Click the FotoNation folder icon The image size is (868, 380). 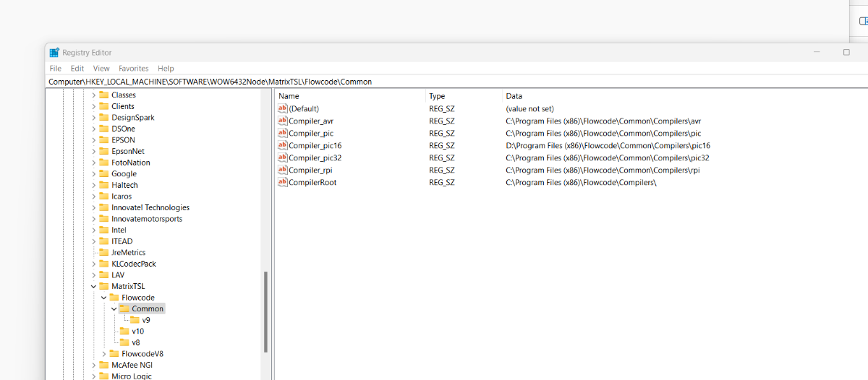click(x=103, y=163)
